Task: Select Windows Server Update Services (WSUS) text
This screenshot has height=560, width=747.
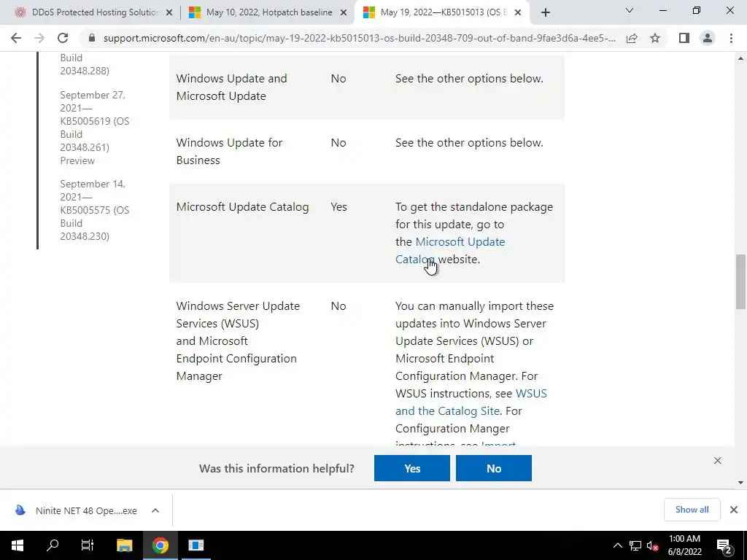Action: coord(238,315)
